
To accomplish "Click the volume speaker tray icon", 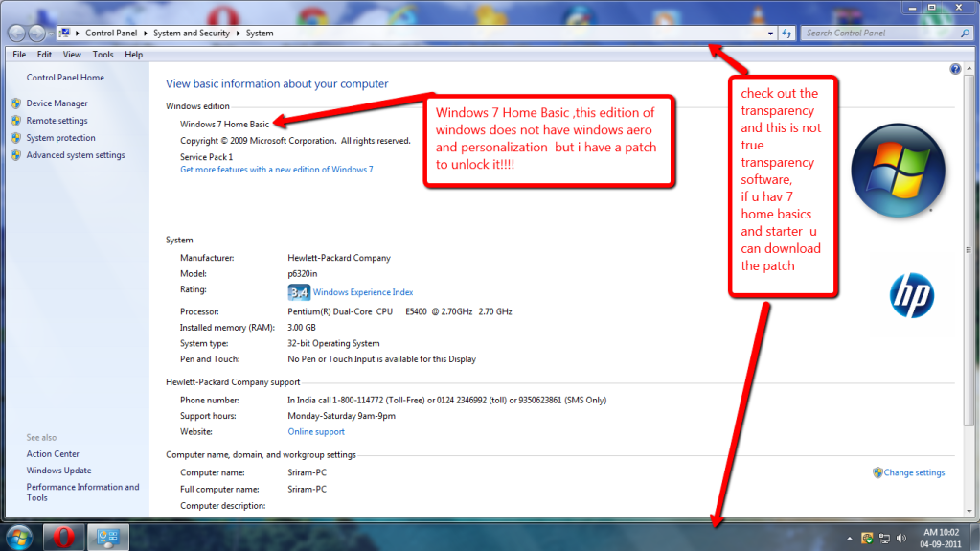I will tap(901, 538).
